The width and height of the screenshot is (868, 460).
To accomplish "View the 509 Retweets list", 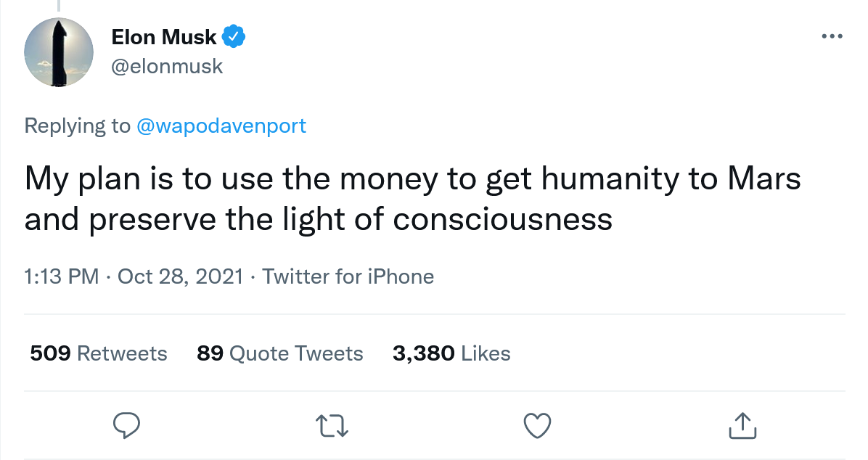I will pos(99,353).
